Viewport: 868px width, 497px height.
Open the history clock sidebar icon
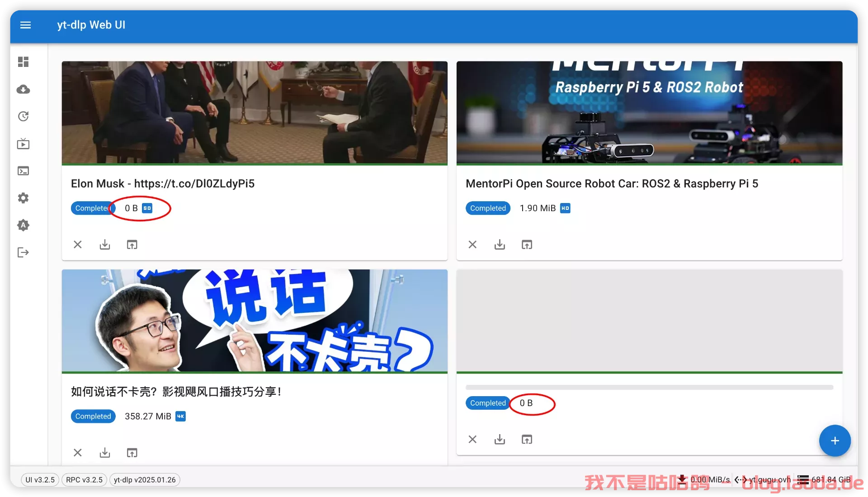click(x=24, y=116)
